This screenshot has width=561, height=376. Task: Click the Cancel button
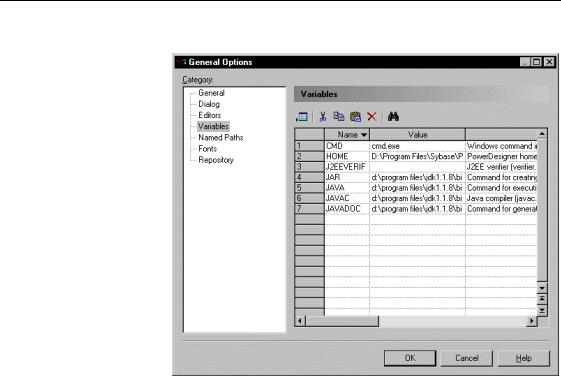(467, 358)
